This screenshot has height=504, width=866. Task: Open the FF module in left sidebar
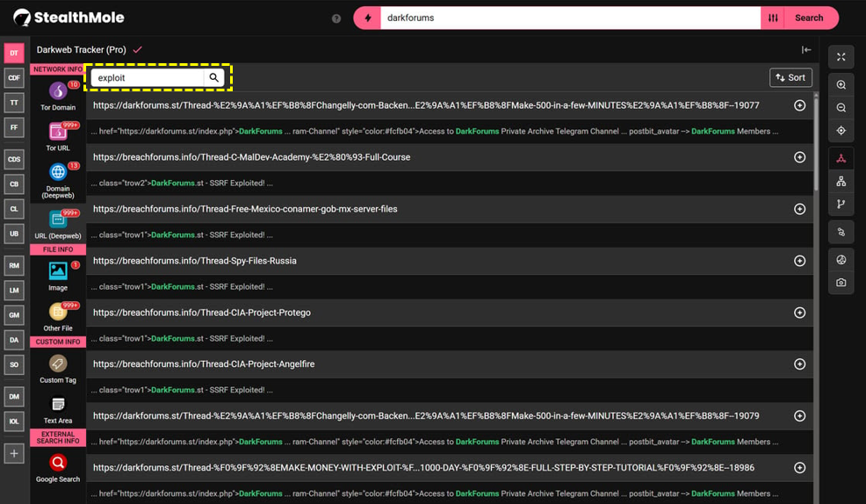point(14,127)
